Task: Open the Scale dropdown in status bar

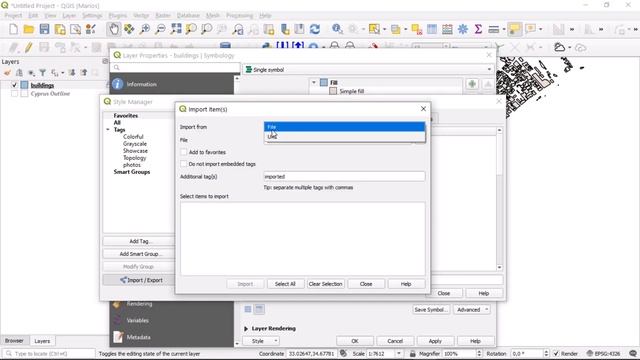Action: click(x=398, y=353)
